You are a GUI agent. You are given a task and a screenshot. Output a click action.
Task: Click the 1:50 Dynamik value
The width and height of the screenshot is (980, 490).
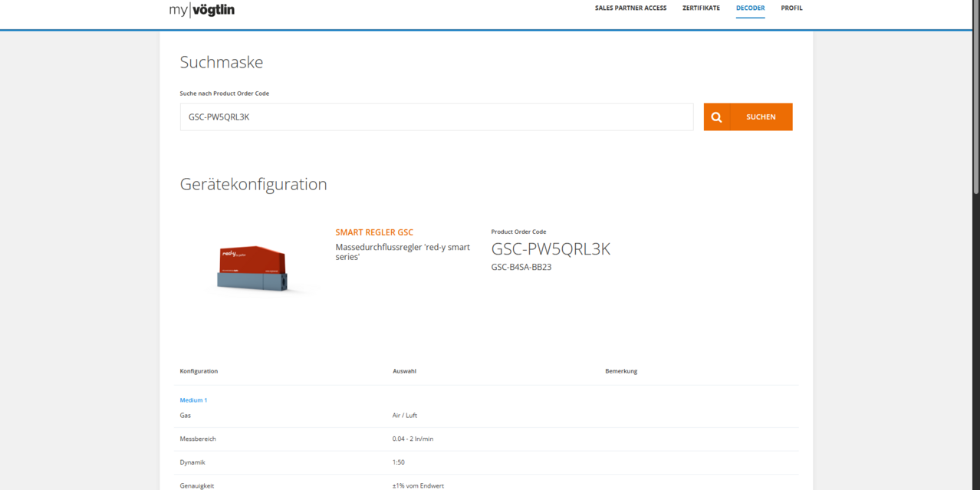tap(399, 462)
